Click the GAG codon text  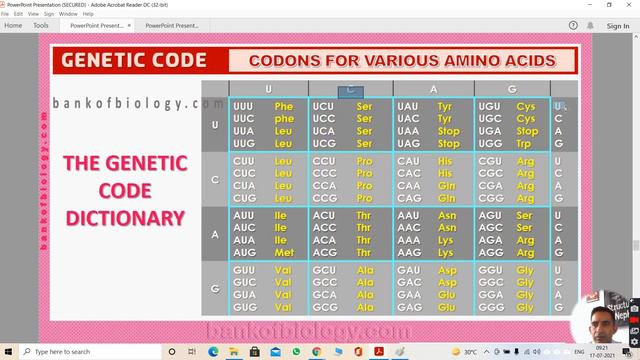click(409, 307)
